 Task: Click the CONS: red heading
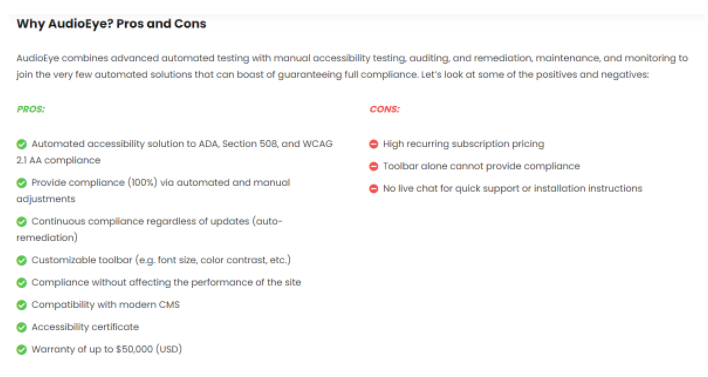(x=385, y=109)
